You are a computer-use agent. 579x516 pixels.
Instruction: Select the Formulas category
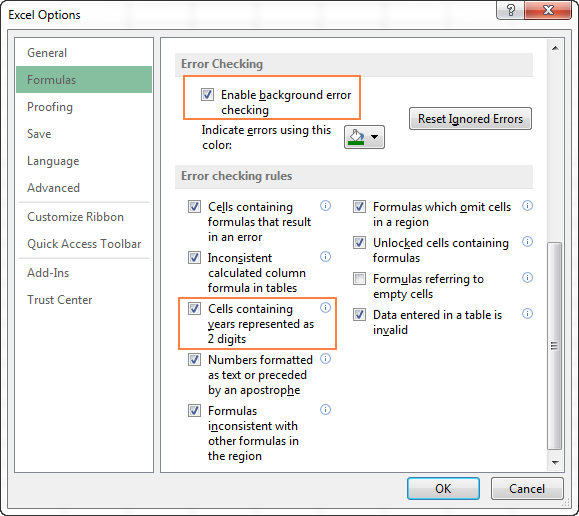[84, 80]
